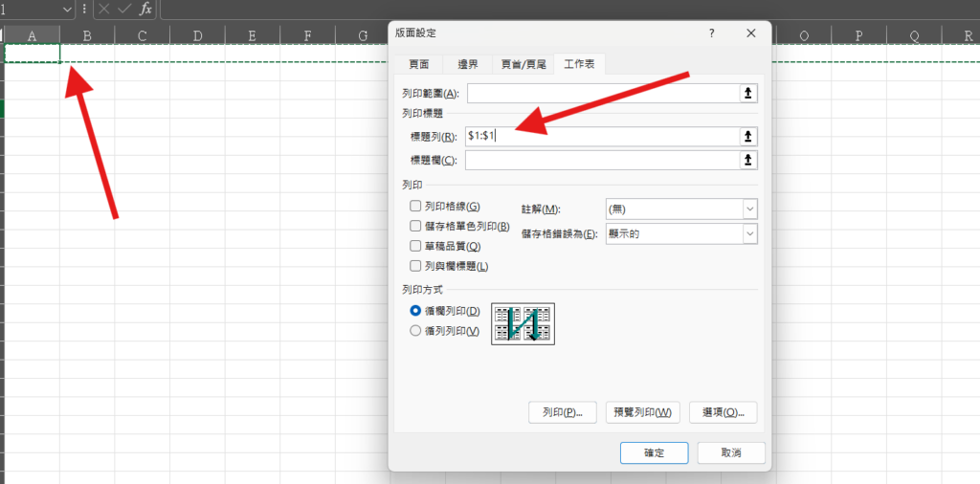Open the Name Box dropdown arrow

coord(66,9)
